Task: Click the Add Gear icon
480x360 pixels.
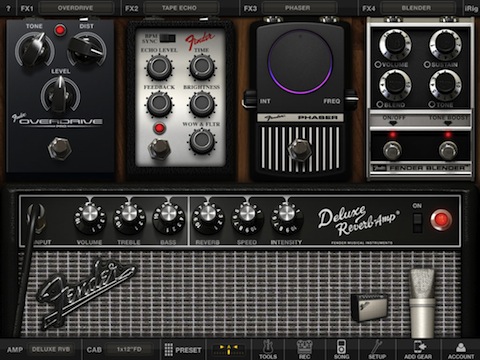Action: [418, 349]
